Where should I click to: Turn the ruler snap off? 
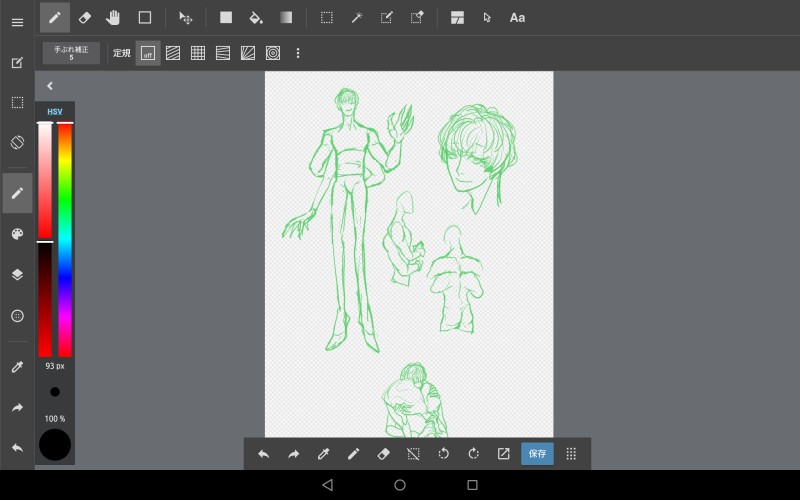click(x=148, y=53)
